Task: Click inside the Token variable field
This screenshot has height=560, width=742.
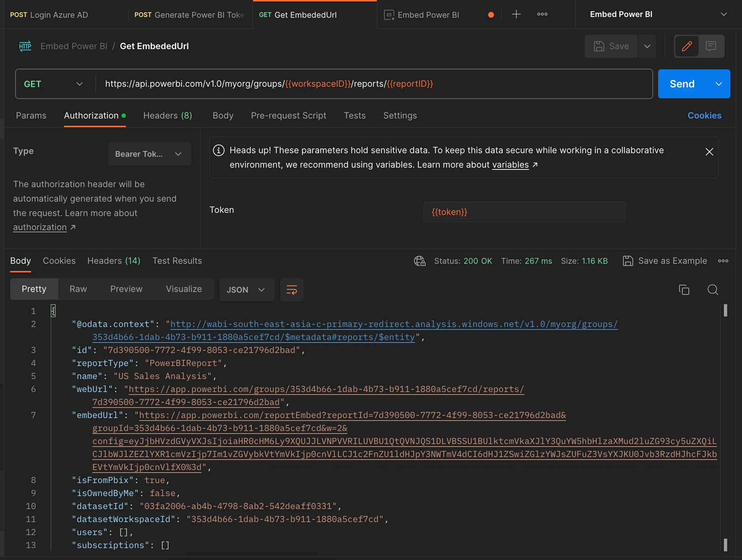Action: [524, 212]
